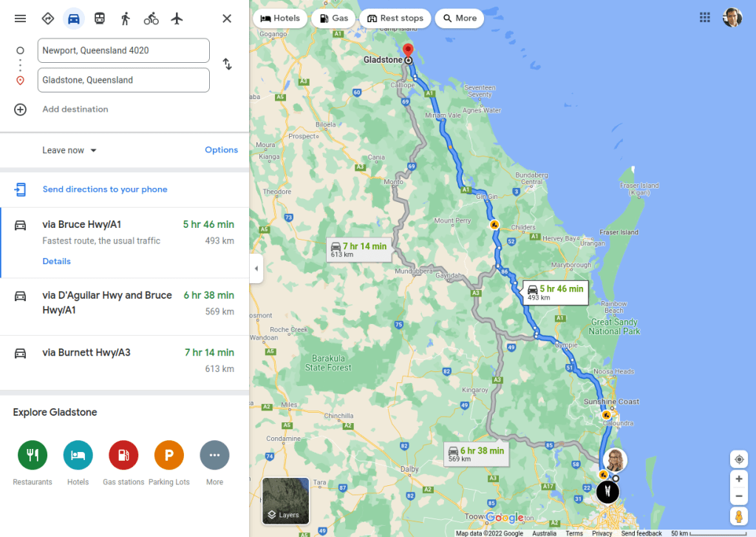Select the Rest stops chip
Viewport: 756px width, 537px height.
[x=395, y=18]
